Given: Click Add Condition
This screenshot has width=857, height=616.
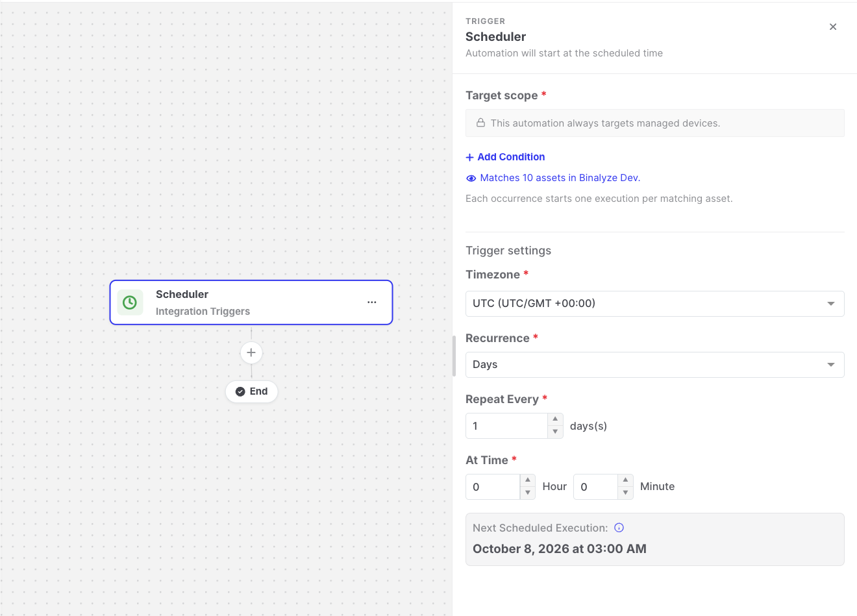Looking at the screenshot, I should tap(505, 157).
